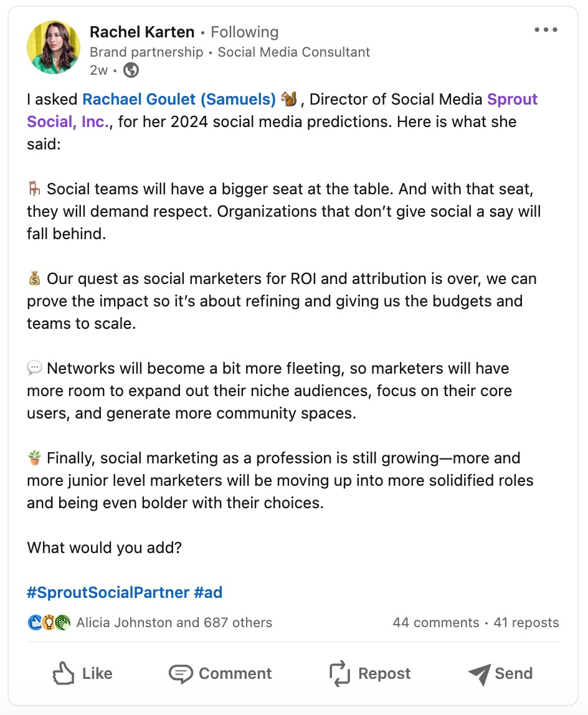This screenshot has height=715, width=588.
Task: Open the three-dot post options menu
Action: 546,30
